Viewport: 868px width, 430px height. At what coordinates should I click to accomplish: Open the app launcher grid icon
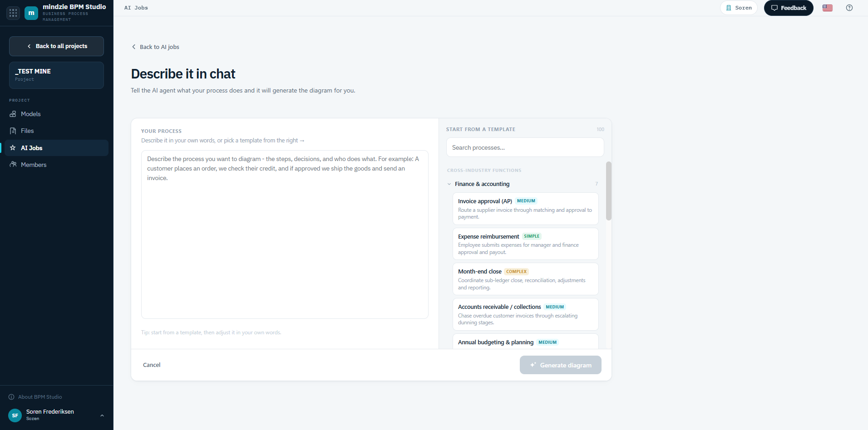pos(13,13)
